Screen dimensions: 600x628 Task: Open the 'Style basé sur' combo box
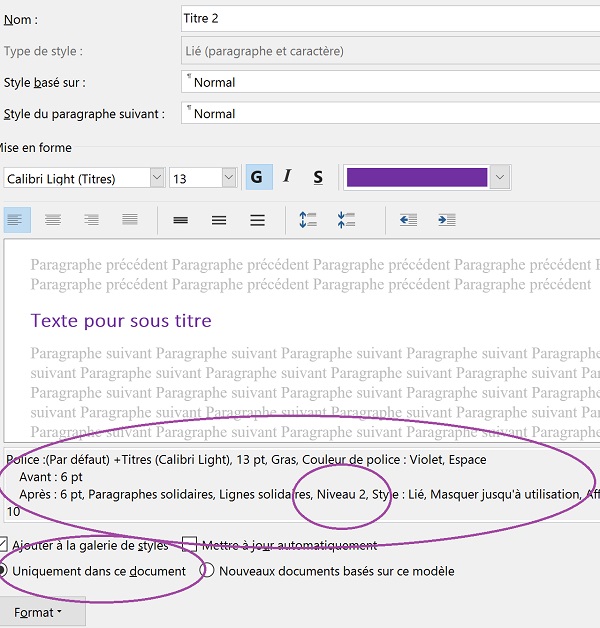click(391, 82)
